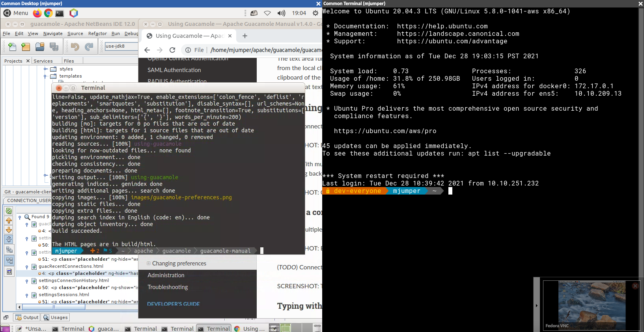
Task: Toggle logical tree view in usages panel
Action: click(9, 250)
